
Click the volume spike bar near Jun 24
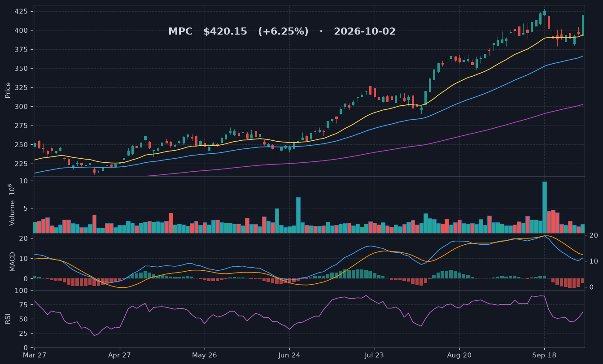298,215
